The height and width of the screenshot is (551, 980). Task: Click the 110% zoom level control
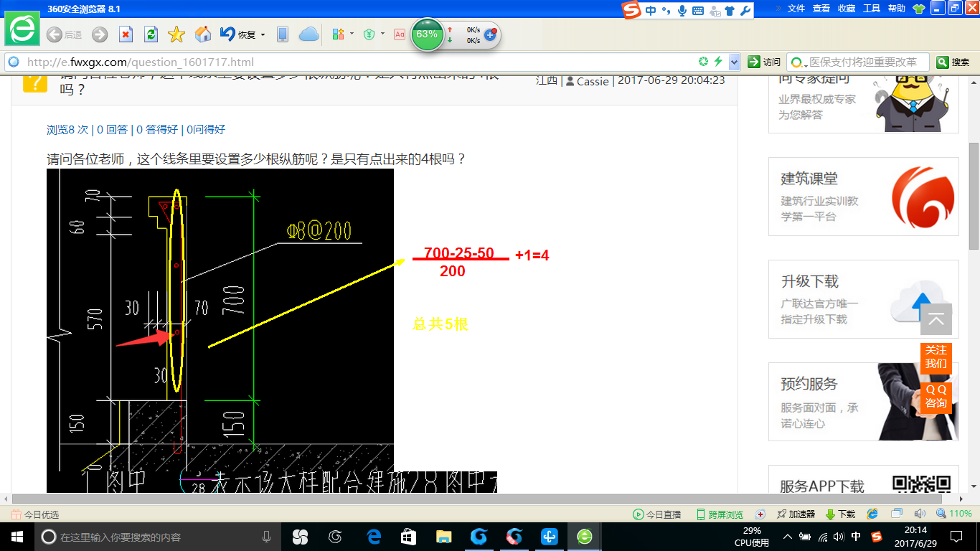click(954, 514)
